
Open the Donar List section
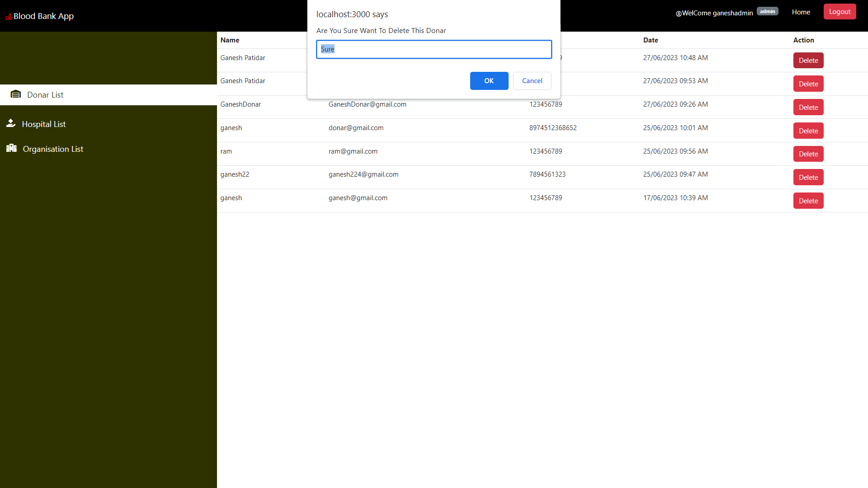[x=45, y=94]
